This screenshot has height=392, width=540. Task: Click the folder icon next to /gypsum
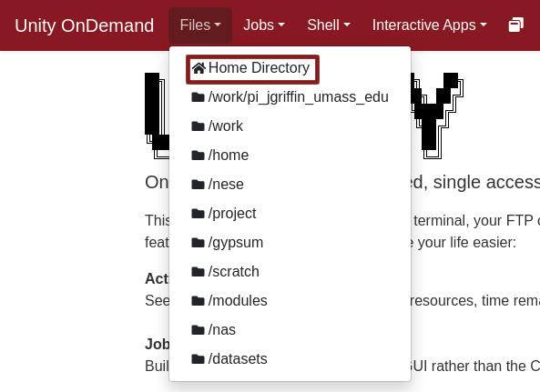click(198, 243)
